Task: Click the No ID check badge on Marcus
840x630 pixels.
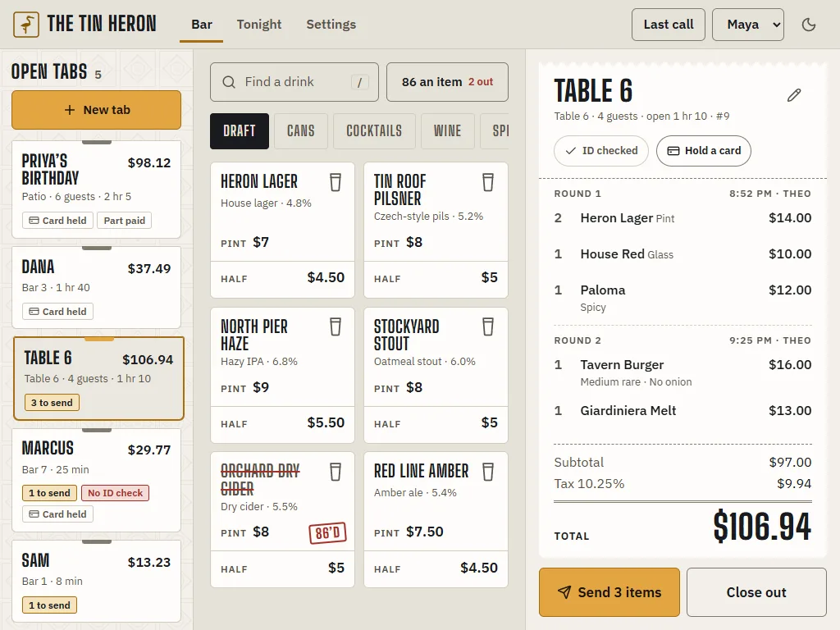Action: [115, 493]
